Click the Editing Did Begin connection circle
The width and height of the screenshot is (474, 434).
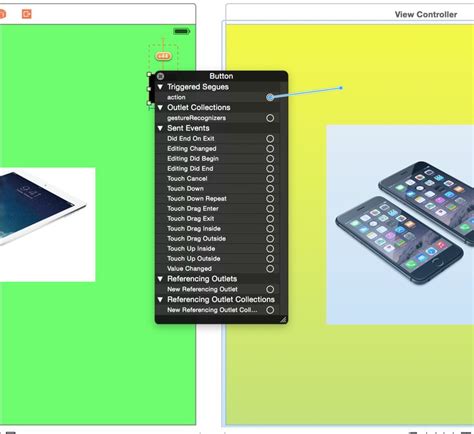270,159
